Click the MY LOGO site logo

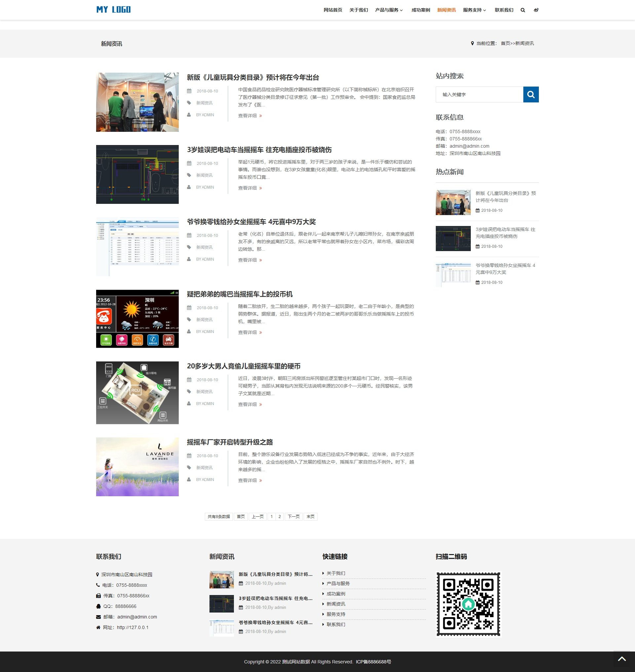point(113,10)
